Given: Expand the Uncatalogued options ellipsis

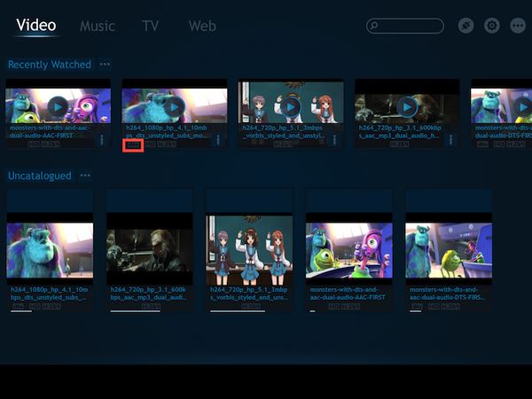Looking at the screenshot, I should [x=85, y=176].
